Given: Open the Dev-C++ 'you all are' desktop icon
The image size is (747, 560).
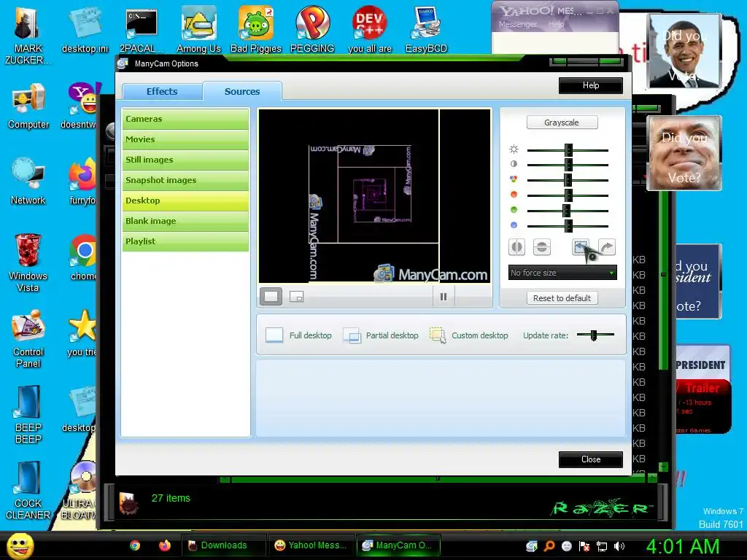Looking at the screenshot, I should pos(370,29).
